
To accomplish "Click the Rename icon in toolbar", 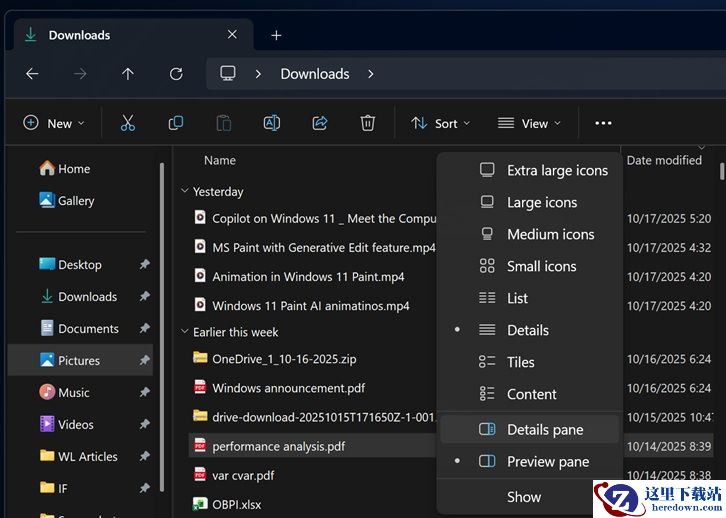I will (x=271, y=123).
